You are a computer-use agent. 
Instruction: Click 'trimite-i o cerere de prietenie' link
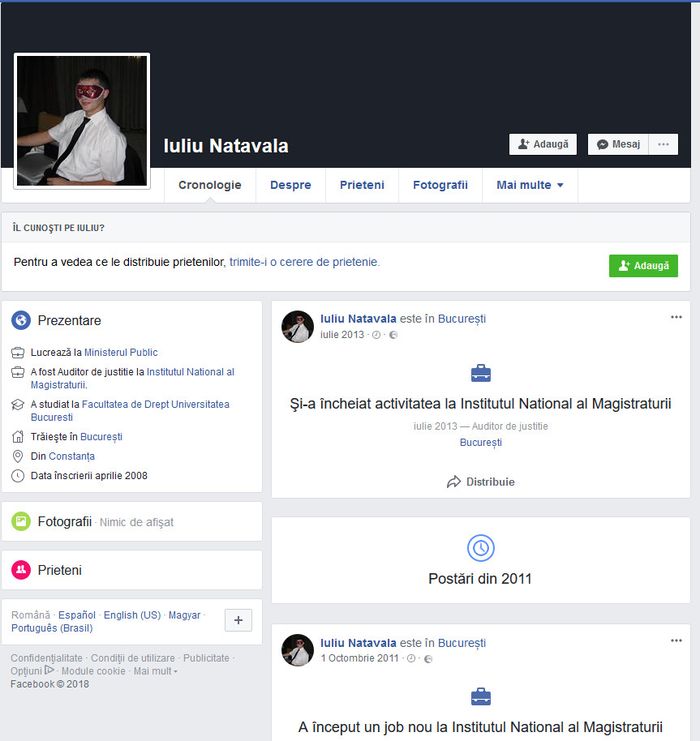coord(304,262)
